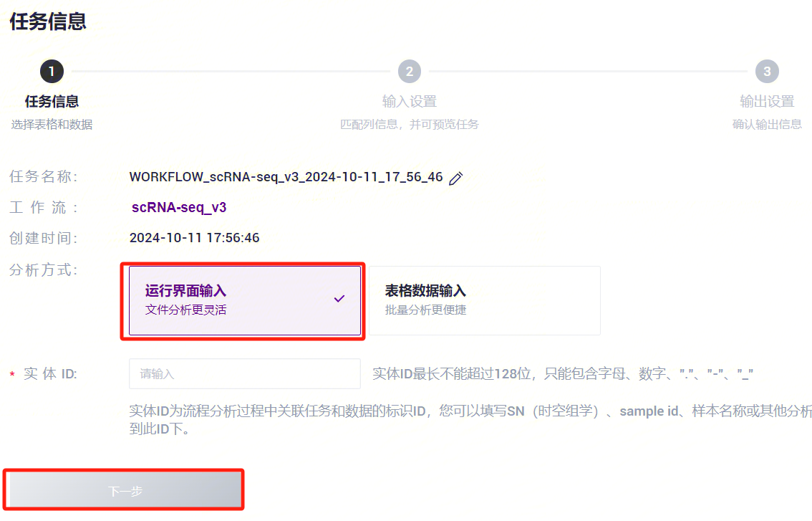Click the 任务信息 step label
812x521 pixels.
click(x=52, y=102)
